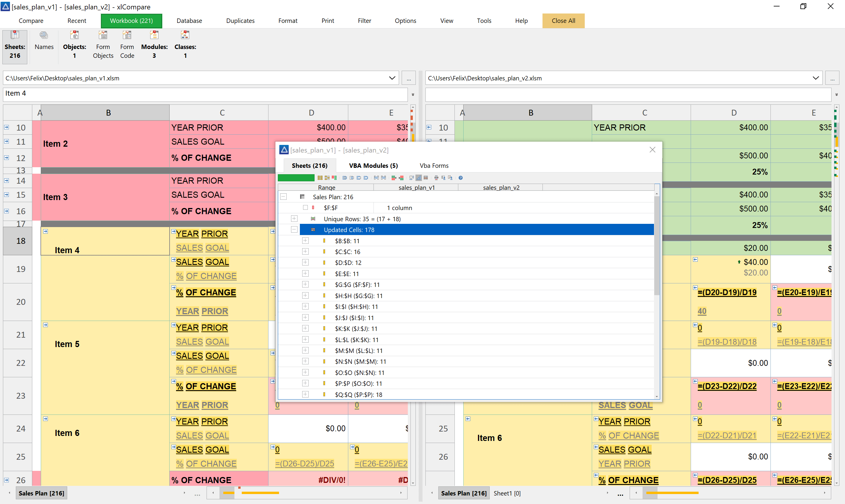
Task: Click the VBA Modules (5) tab
Action: tap(373, 165)
